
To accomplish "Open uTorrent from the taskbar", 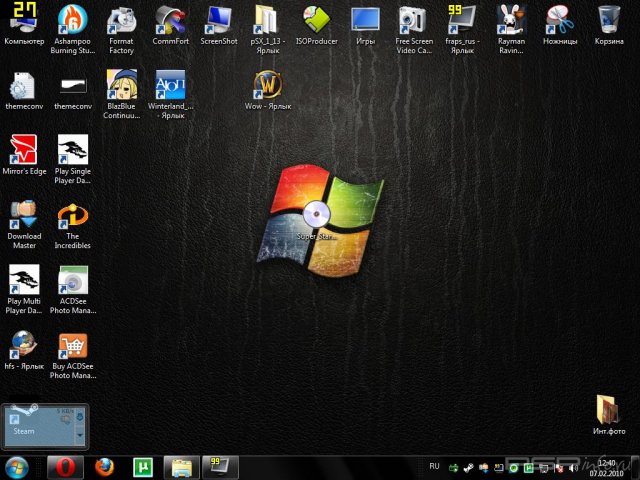I will (x=143, y=466).
